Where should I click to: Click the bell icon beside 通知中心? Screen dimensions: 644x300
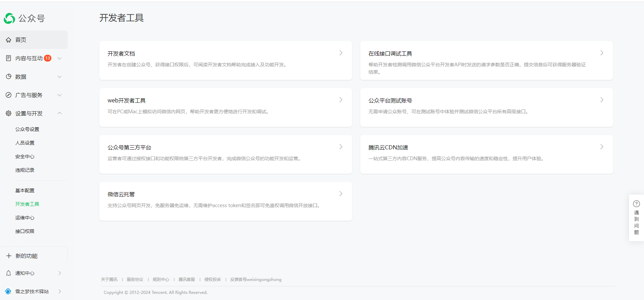[x=9, y=273]
